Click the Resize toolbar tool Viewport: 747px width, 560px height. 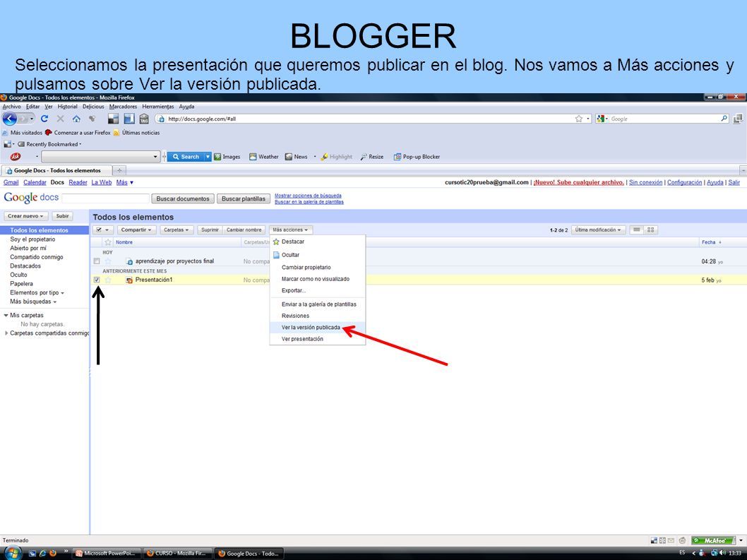pyautogui.click(x=372, y=156)
